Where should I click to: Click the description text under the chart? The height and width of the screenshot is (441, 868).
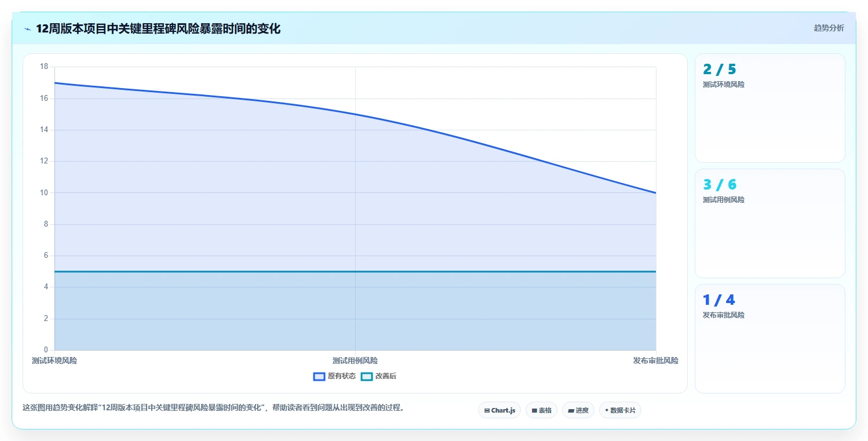click(x=213, y=407)
